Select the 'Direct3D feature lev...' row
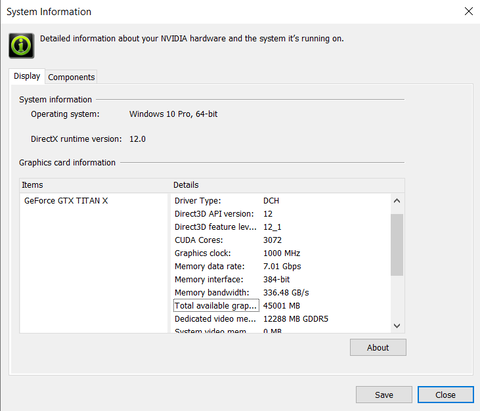480x411 pixels. point(281,227)
